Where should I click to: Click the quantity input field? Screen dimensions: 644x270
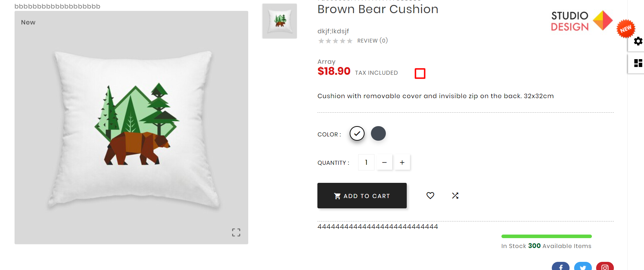coord(366,162)
